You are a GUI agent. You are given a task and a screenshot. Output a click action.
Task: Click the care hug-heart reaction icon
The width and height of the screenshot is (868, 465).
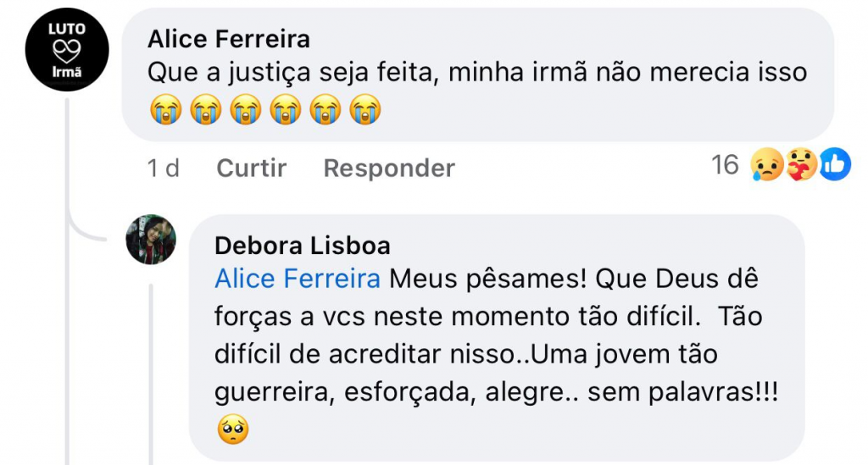[800, 165]
